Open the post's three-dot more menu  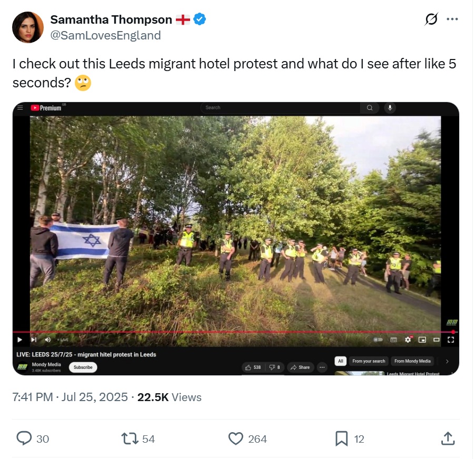click(452, 19)
